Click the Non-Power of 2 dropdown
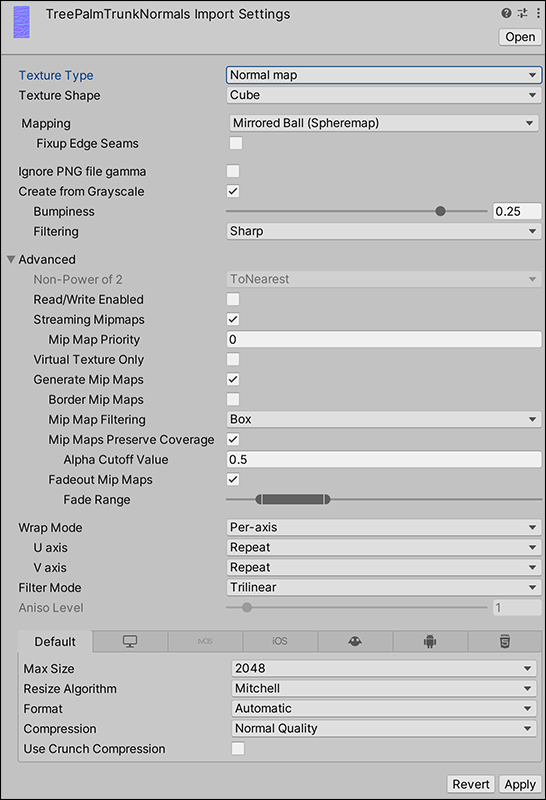 point(384,279)
